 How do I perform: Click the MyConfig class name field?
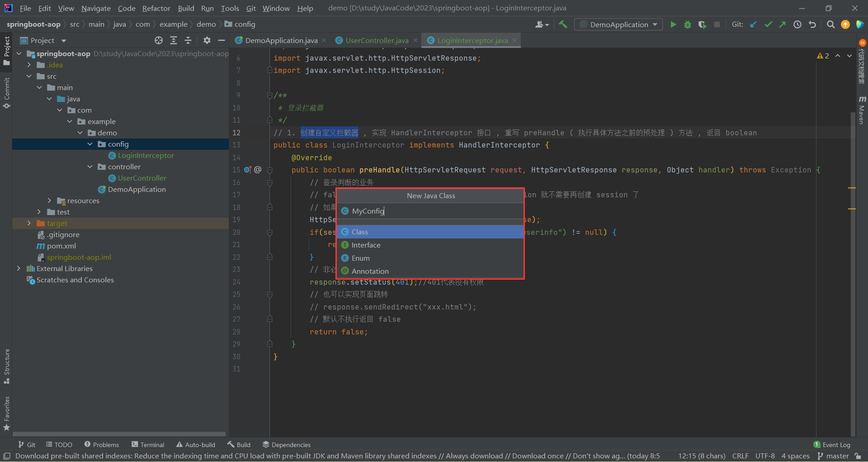pyautogui.click(x=431, y=211)
